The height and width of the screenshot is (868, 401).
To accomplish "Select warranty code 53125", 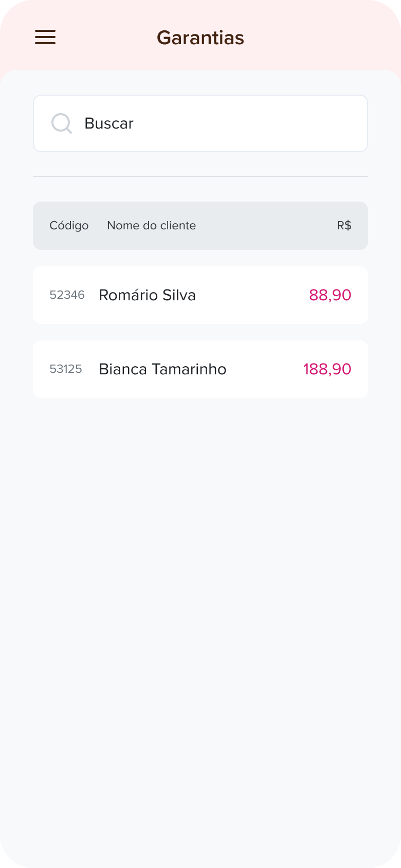I will (x=66, y=369).
